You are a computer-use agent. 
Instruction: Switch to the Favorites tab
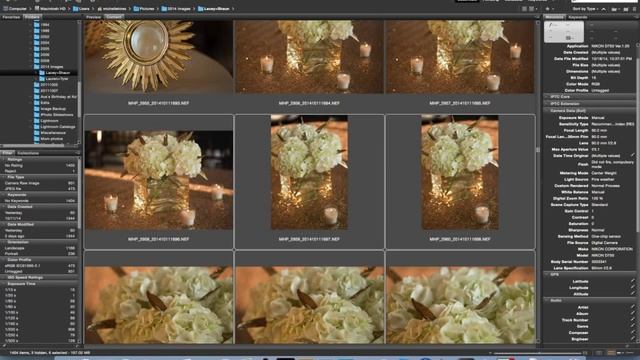coord(11,17)
